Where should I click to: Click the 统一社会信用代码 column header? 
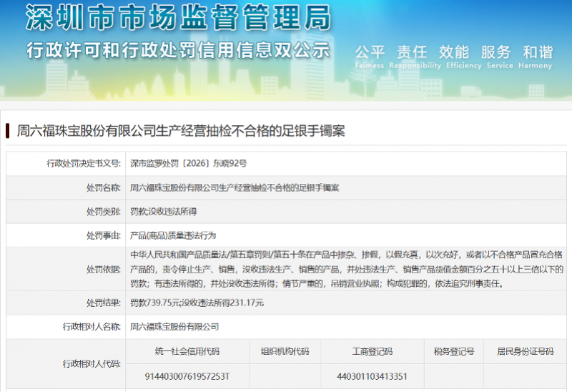(x=187, y=351)
